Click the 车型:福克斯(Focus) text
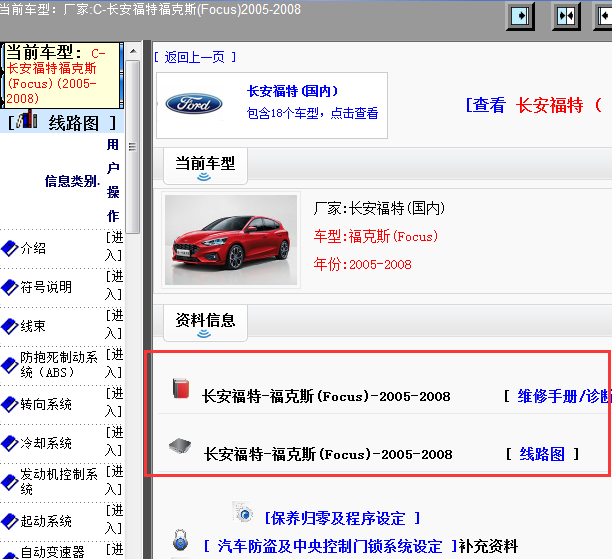 376,236
